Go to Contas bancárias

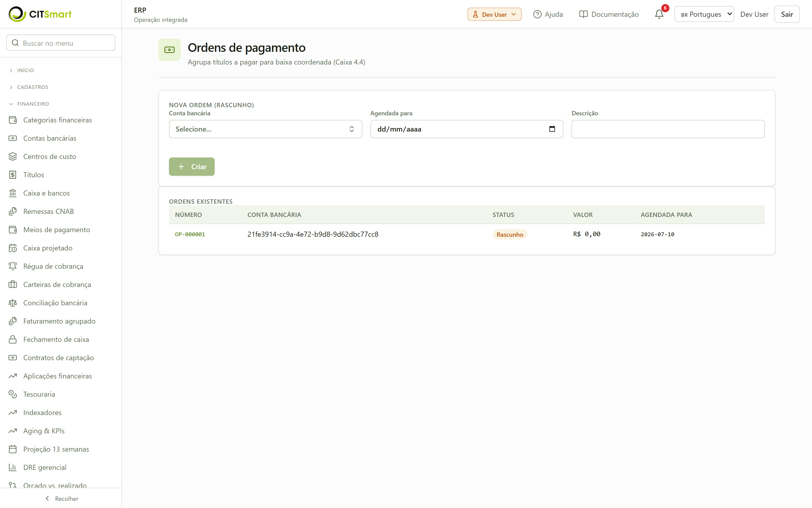50,138
